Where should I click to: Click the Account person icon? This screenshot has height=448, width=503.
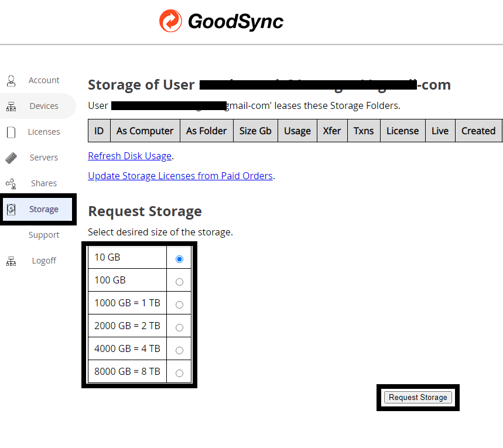pyautogui.click(x=11, y=80)
